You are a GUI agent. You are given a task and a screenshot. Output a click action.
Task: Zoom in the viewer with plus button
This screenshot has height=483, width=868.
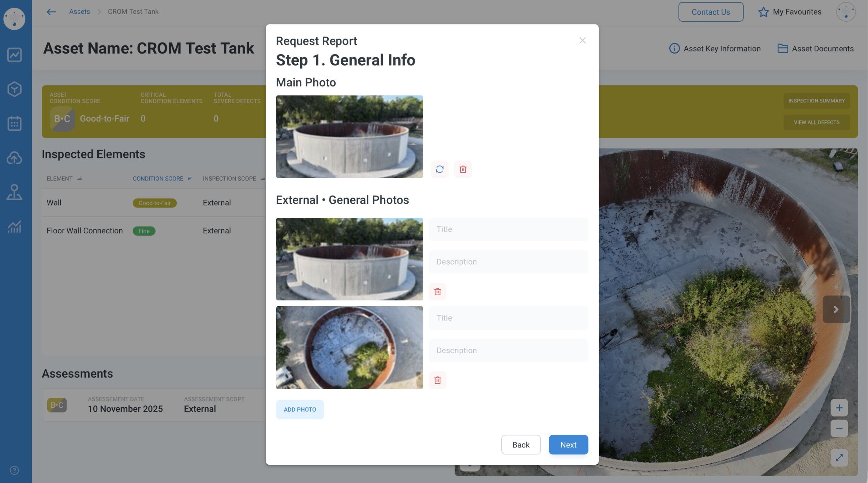(839, 408)
